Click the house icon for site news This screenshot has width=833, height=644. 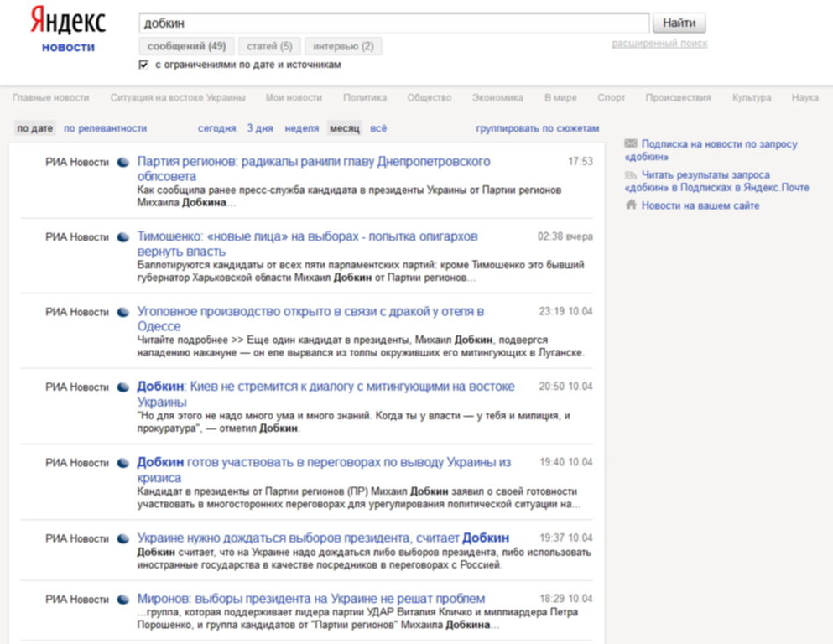(x=631, y=205)
